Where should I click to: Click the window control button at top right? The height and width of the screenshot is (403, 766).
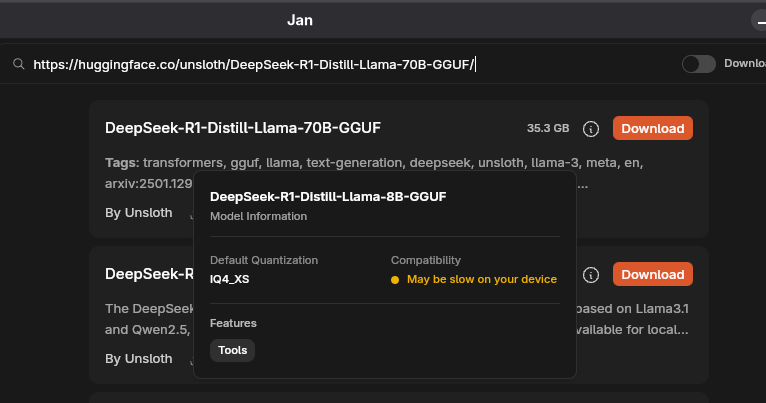[760, 20]
